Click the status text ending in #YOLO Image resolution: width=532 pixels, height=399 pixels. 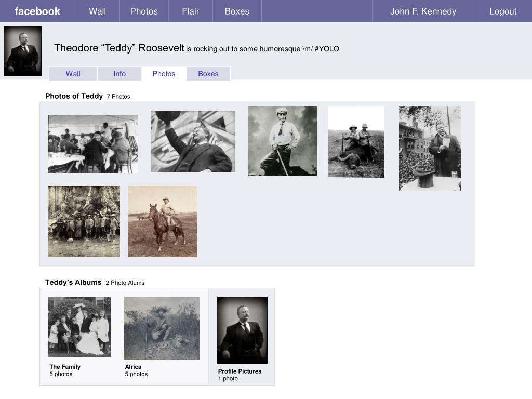click(x=262, y=49)
